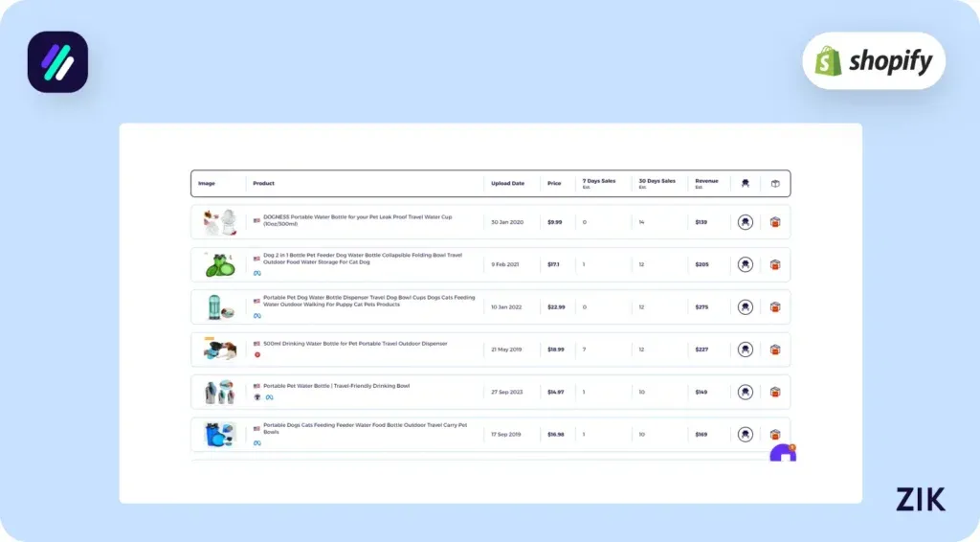Click the Revenue column header
Image resolution: width=980 pixels, height=542 pixels.
pos(706,182)
